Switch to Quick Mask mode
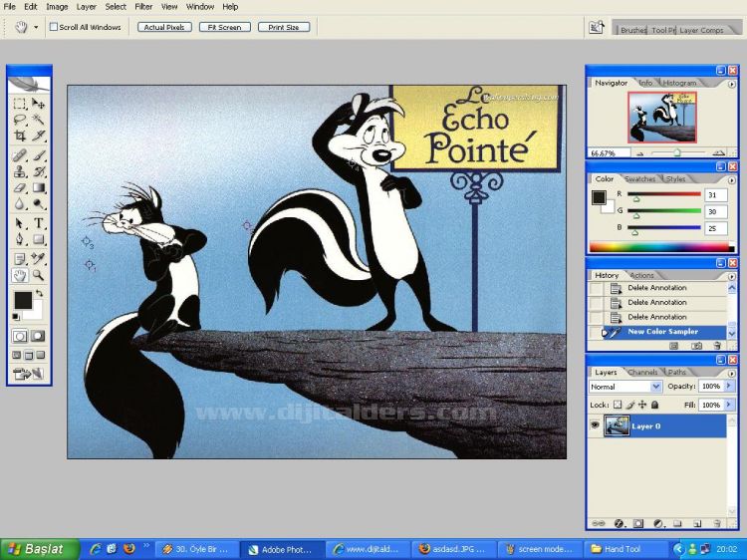This screenshot has height=560, width=747. tap(38, 336)
